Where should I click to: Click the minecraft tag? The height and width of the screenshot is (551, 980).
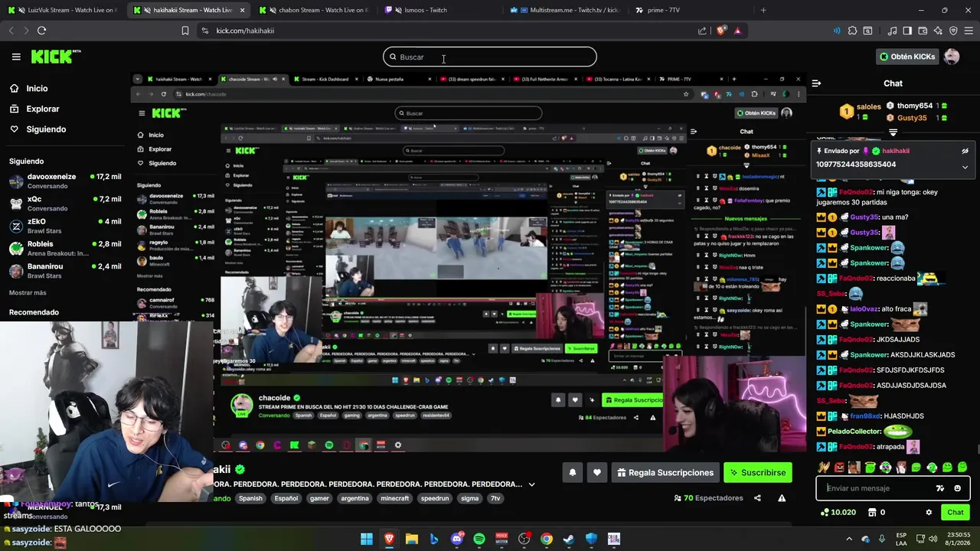pyautogui.click(x=395, y=498)
